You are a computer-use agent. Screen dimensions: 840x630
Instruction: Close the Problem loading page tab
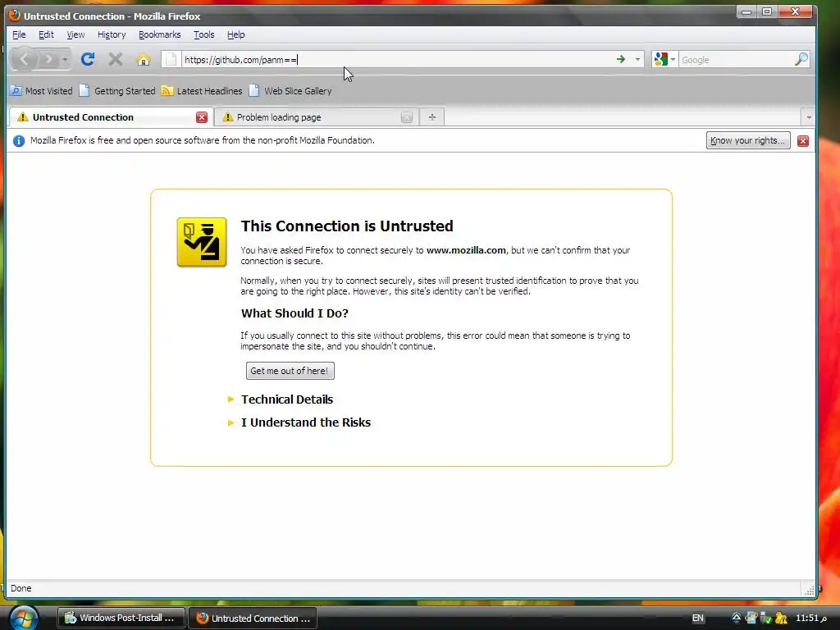pyautogui.click(x=407, y=117)
